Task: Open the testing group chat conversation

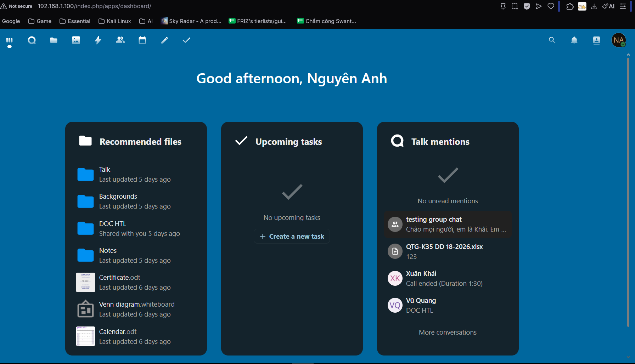Action: pyautogui.click(x=448, y=224)
